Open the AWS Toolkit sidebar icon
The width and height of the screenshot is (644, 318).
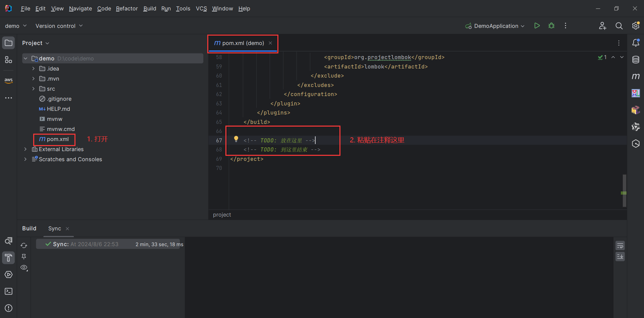click(x=9, y=80)
